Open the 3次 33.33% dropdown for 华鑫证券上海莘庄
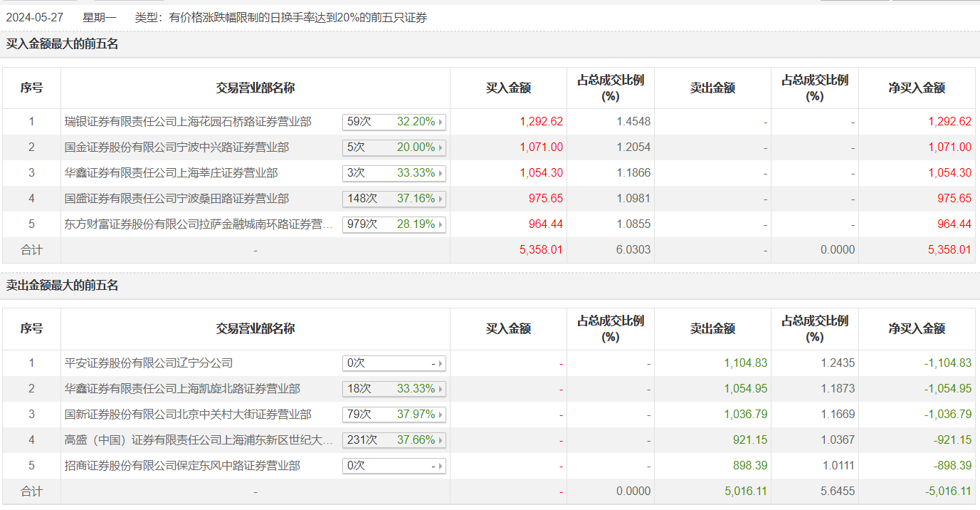 point(394,173)
